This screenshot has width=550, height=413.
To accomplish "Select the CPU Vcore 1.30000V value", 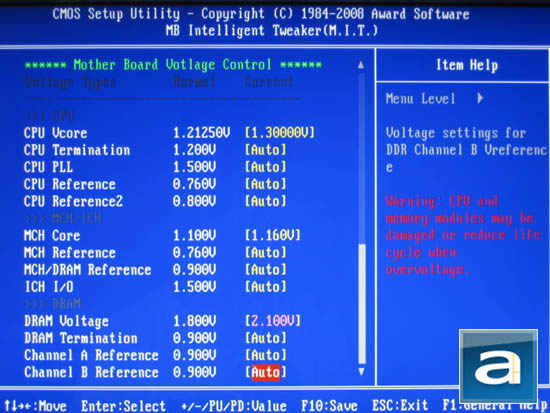I will pyautogui.click(x=280, y=133).
